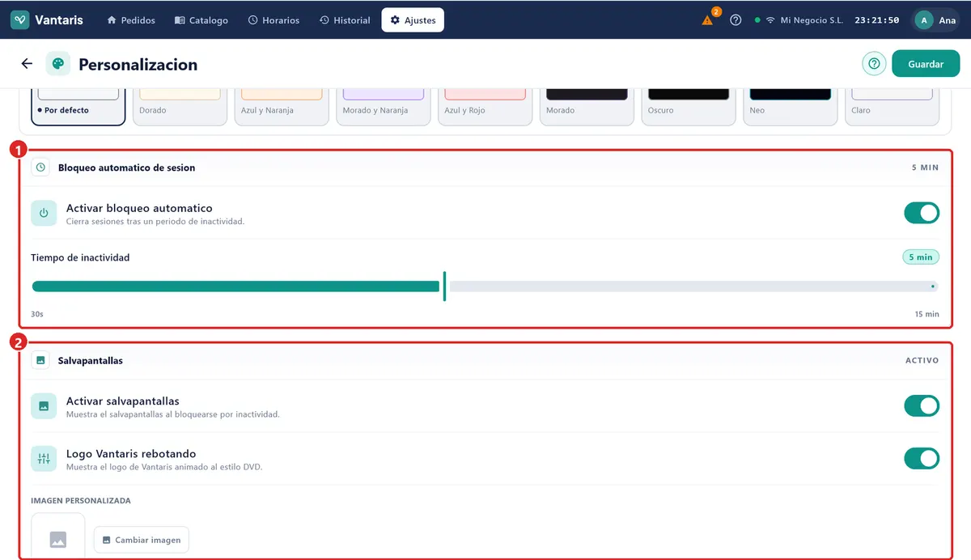Select the Morado y Naranja theme
971x560 pixels.
tap(384, 105)
